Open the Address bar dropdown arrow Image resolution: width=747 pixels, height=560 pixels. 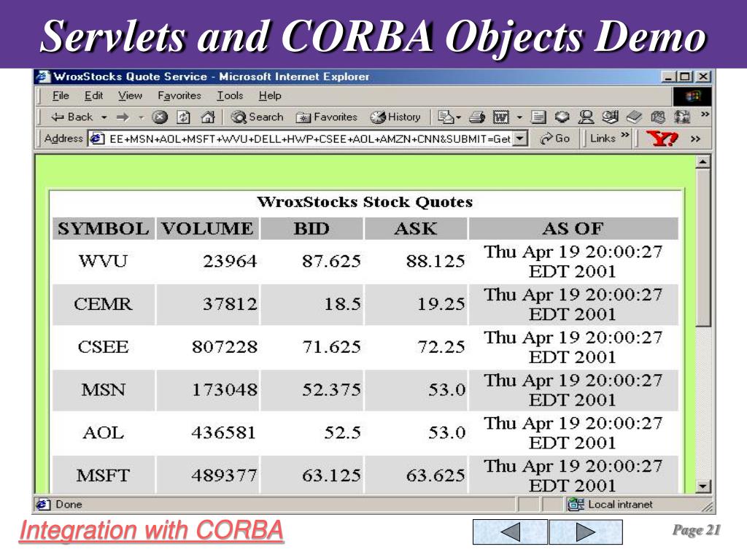(x=521, y=139)
